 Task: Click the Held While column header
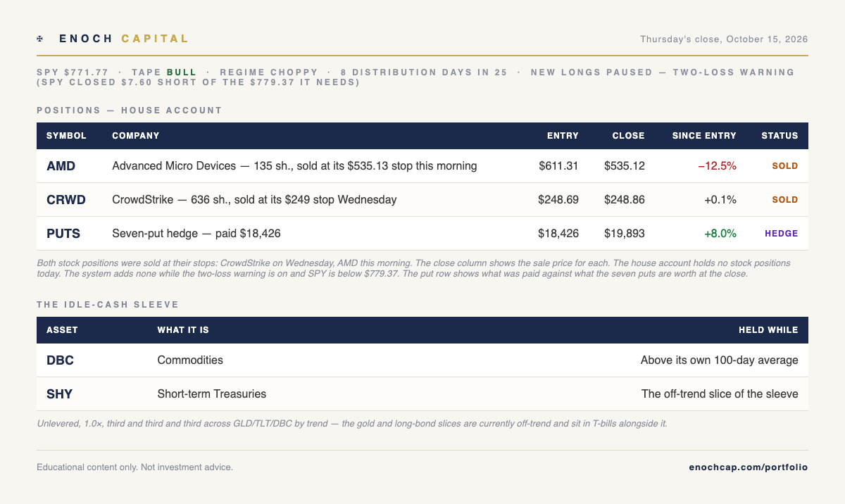pyautogui.click(x=768, y=330)
